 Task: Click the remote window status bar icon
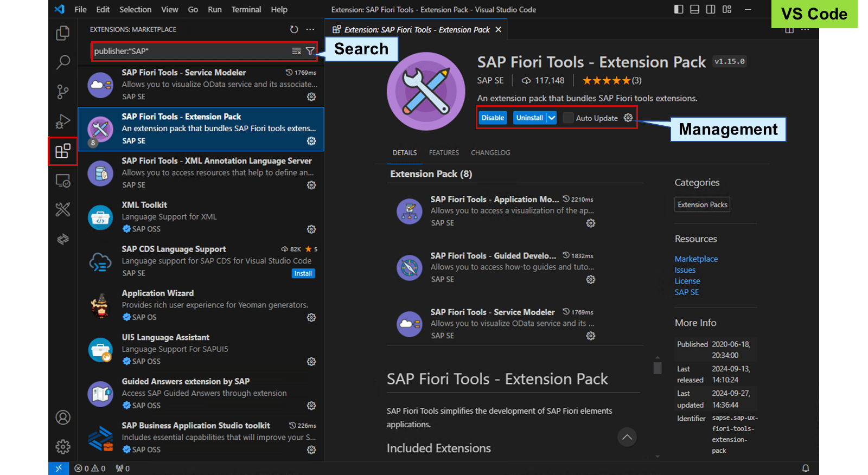click(x=59, y=468)
